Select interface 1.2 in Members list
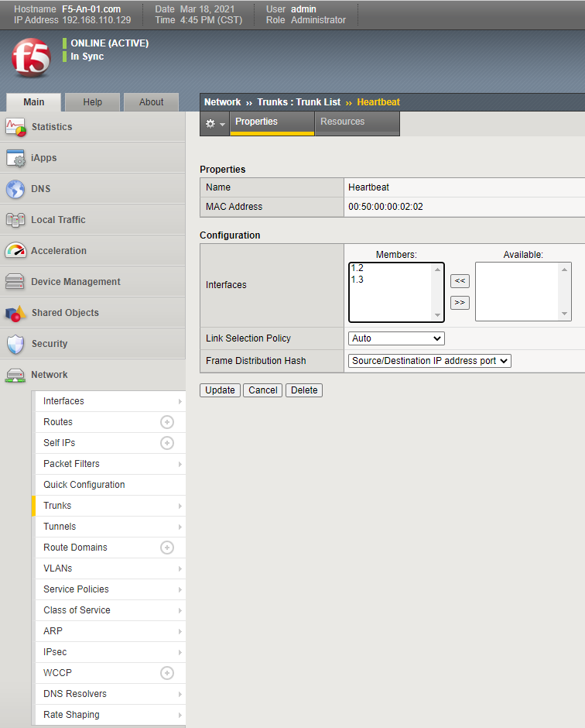The width and height of the screenshot is (585, 728). pyautogui.click(x=357, y=268)
